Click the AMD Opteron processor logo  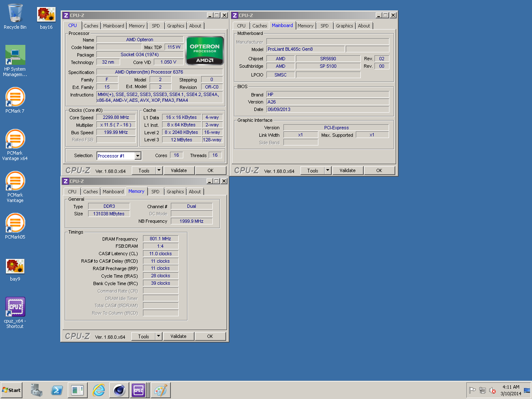[205, 51]
